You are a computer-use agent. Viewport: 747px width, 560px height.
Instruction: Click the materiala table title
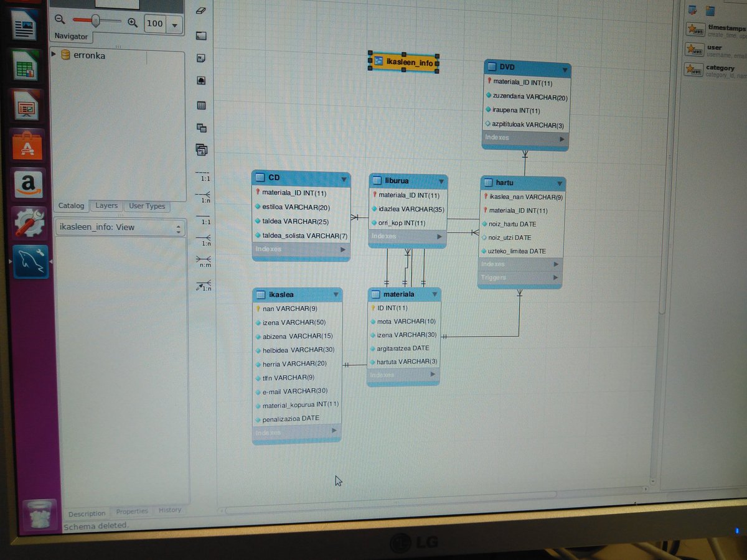pyautogui.click(x=398, y=295)
